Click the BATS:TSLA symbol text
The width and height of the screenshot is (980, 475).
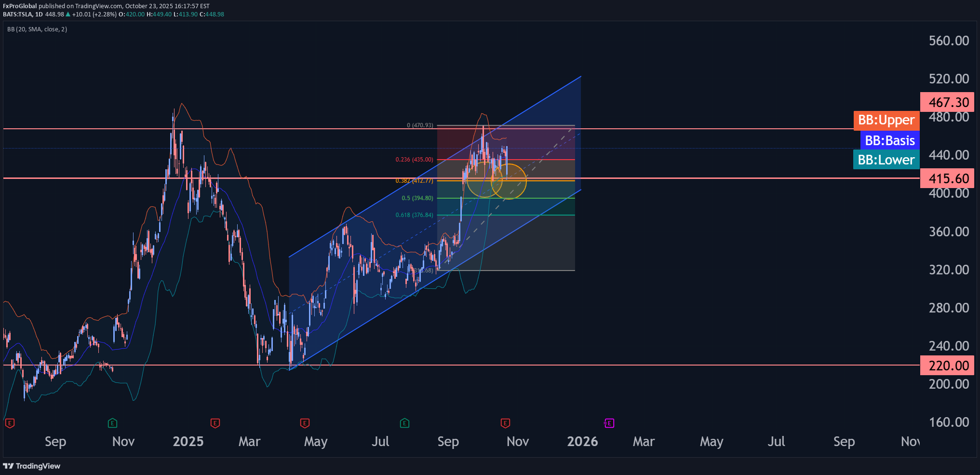[x=17, y=14]
